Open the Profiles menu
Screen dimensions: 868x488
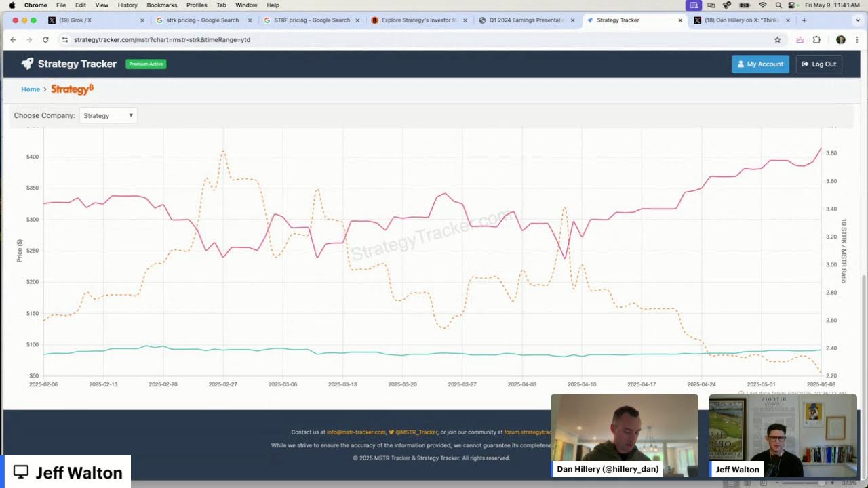(197, 5)
